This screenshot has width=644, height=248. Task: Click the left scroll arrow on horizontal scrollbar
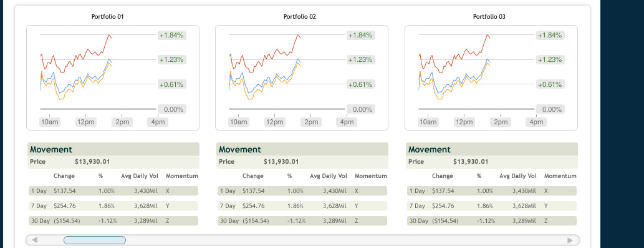35,240
